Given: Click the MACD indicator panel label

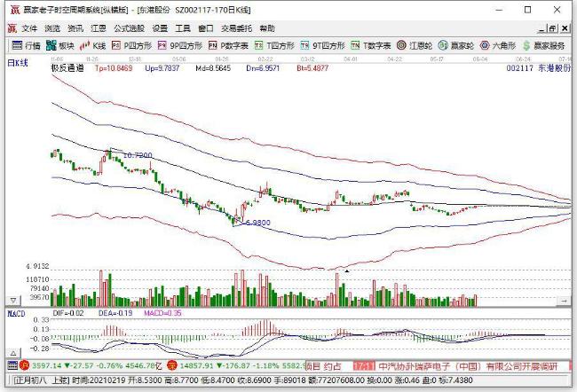Looking at the screenshot, I should [17, 314].
